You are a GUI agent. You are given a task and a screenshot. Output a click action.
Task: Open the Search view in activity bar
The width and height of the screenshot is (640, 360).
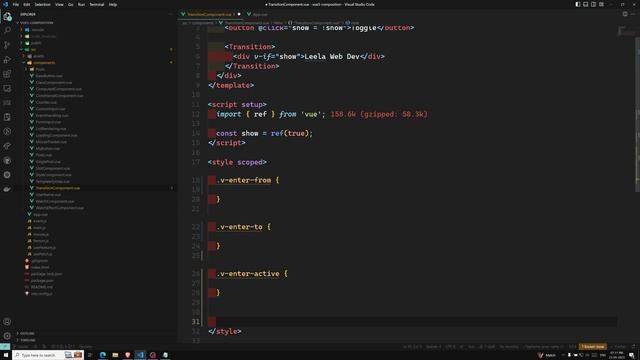[7, 31]
